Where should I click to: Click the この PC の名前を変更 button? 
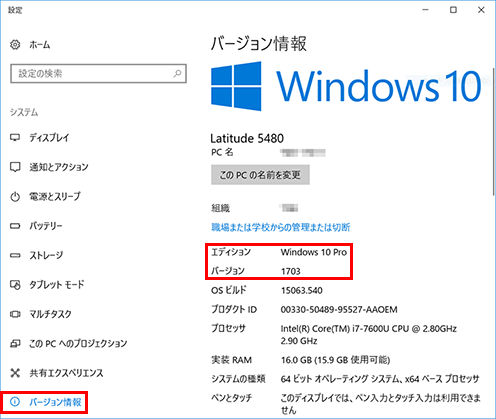(x=260, y=175)
